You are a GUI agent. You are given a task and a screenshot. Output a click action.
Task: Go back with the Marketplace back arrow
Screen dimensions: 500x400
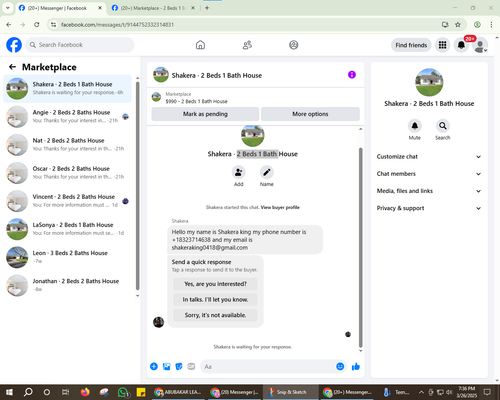tap(12, 67)
